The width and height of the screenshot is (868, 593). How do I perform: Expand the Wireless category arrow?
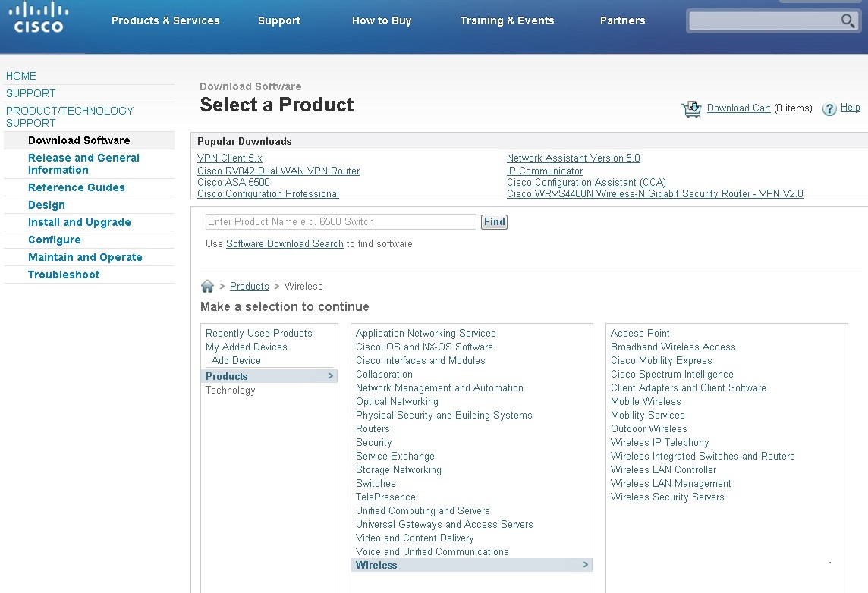(585, 565)
